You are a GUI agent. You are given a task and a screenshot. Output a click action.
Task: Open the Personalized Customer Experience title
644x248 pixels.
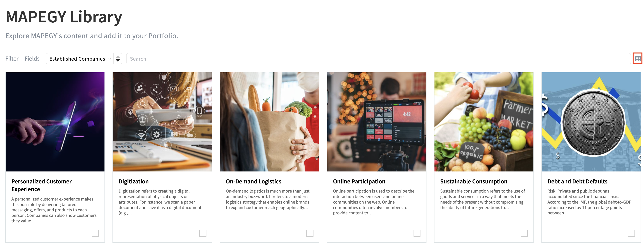41,185
